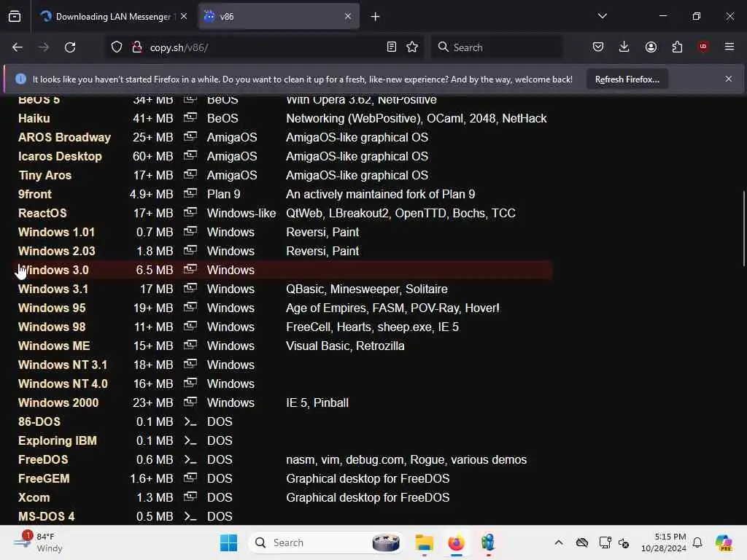Open Icaros Desktop link

pyautogui.click(x=60, y=157)
